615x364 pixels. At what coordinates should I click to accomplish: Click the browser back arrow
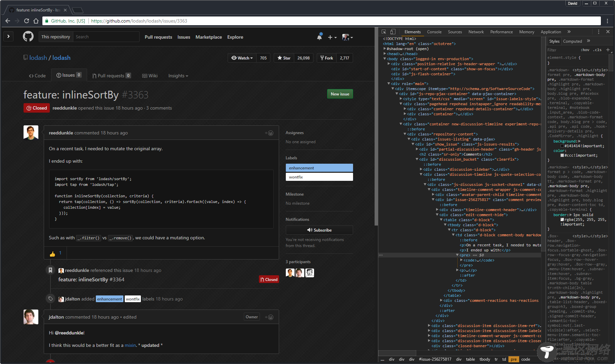pos(8,21)
